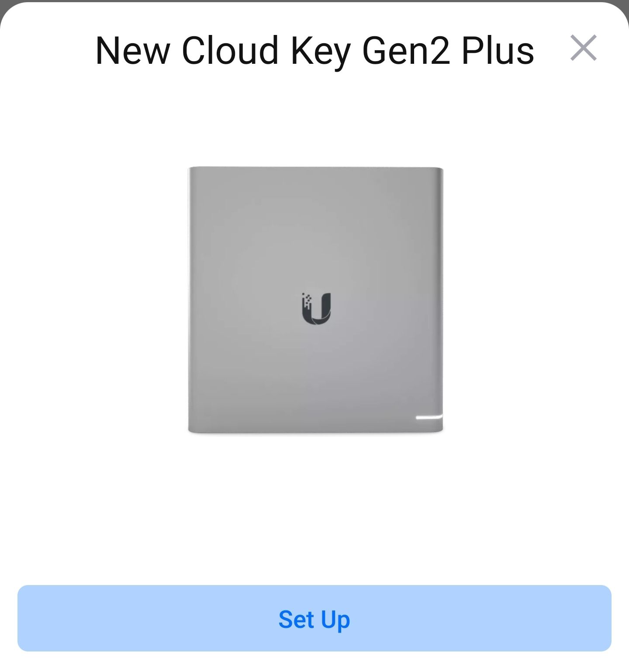629x672 pixels.
Task: Select the Cloud Key device image
Action: pos(315,300)
